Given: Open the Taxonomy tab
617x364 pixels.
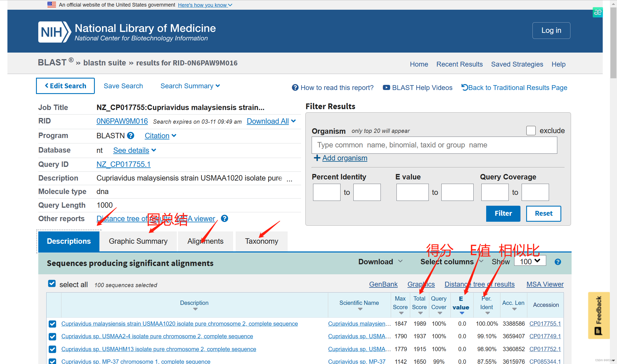Looking at the screenshot, I should point(261,241).
